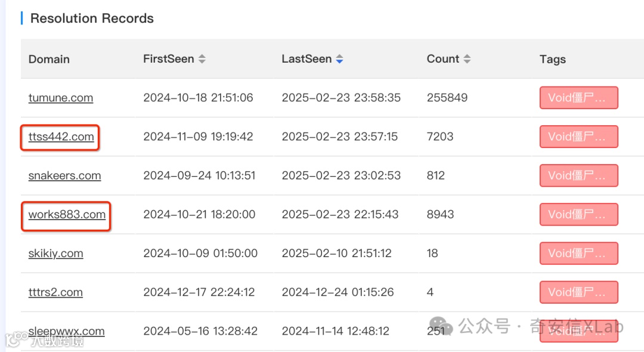Open ttss442.com domain link

pos(61,137)
